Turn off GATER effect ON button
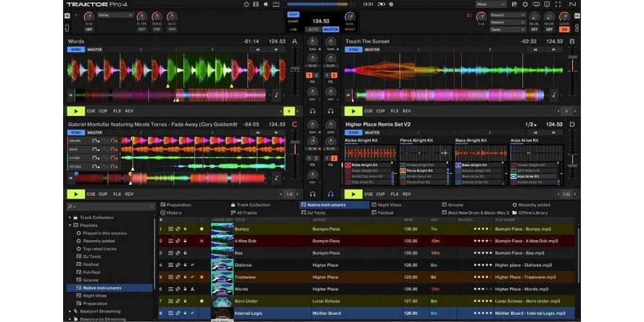Image resolution: width=644 pixels, height=322 pixels. [x=564, y=30]
